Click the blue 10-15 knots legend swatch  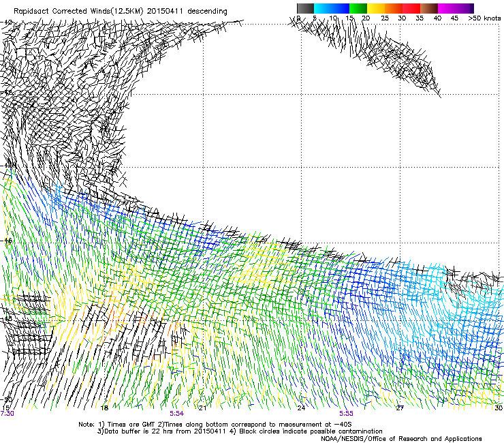(x=341, y=8)
